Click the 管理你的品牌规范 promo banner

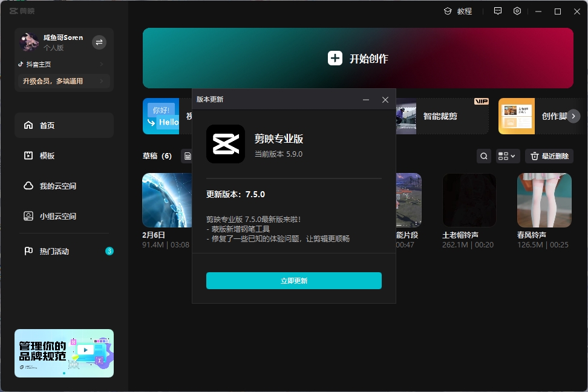point(64,353)
